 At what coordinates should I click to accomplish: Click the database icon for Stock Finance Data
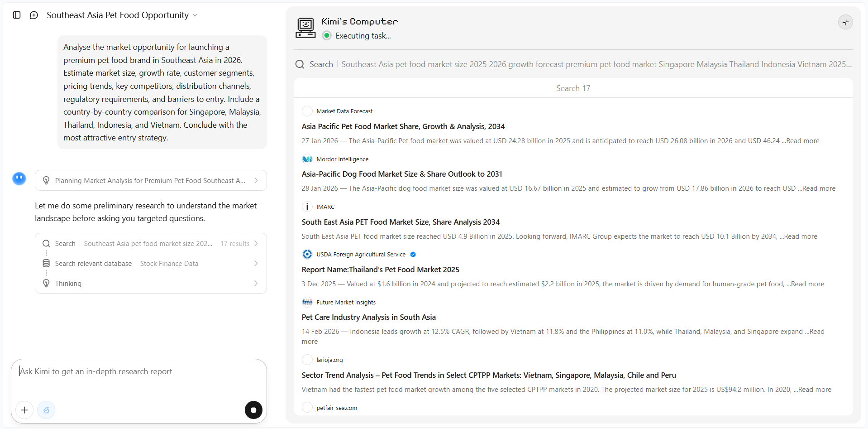point(46,263)
